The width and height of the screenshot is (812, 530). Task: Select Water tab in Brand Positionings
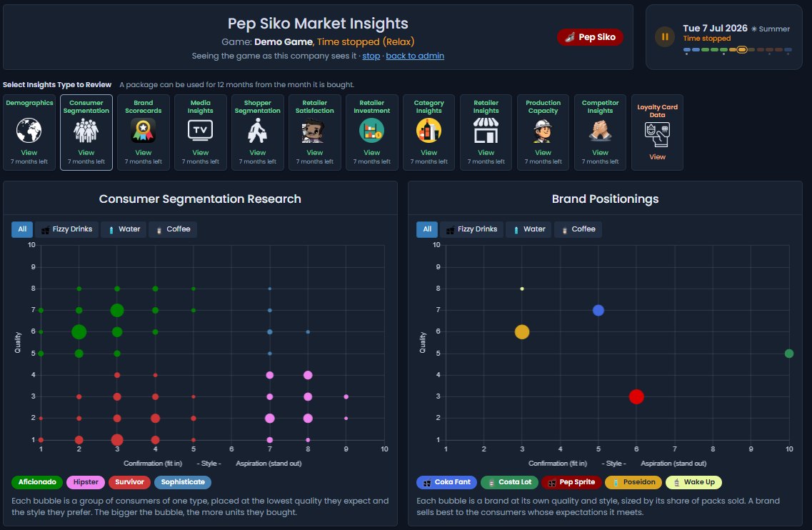click(528, 229)
